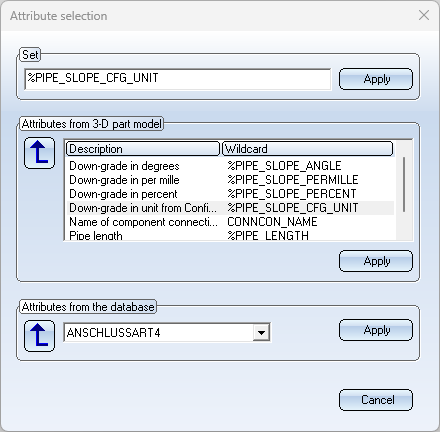Sort by the Description column header
This screenshot has height=432, width=440.
point(143,149)
